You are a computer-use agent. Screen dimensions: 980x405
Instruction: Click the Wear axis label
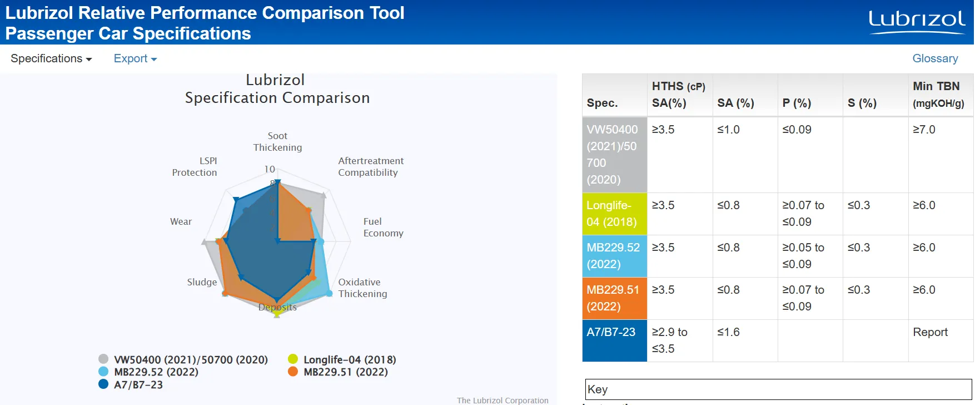(x=181, y=221)
